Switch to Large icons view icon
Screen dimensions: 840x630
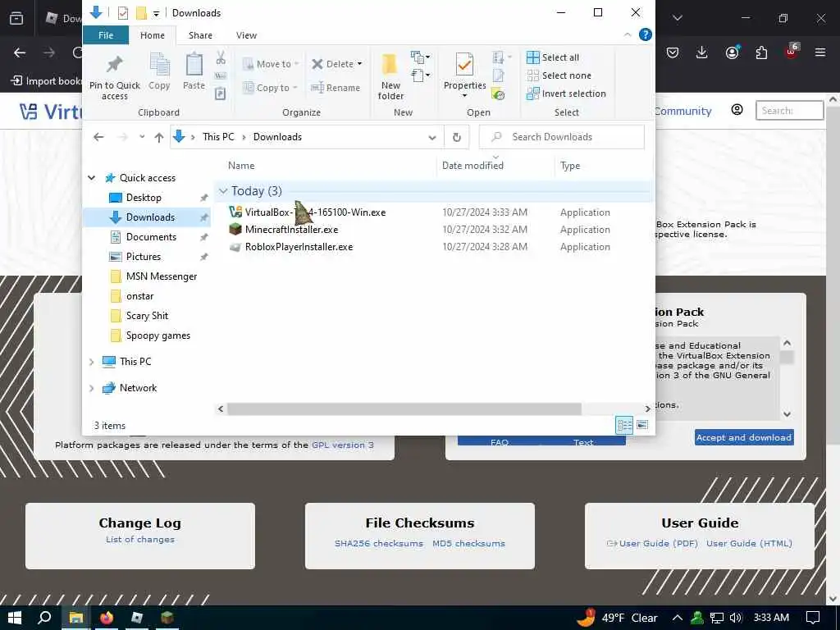(642, 426)
